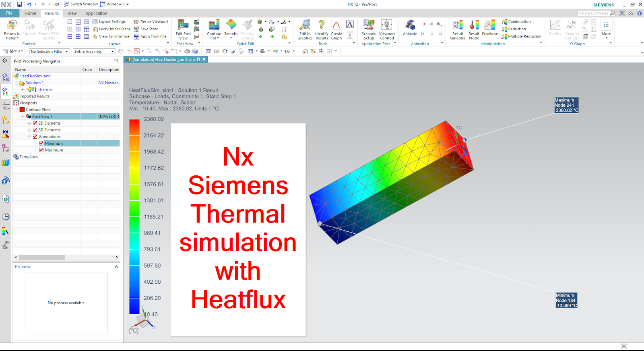
Task: Open Create Graph tool
Action: (336, 29)
